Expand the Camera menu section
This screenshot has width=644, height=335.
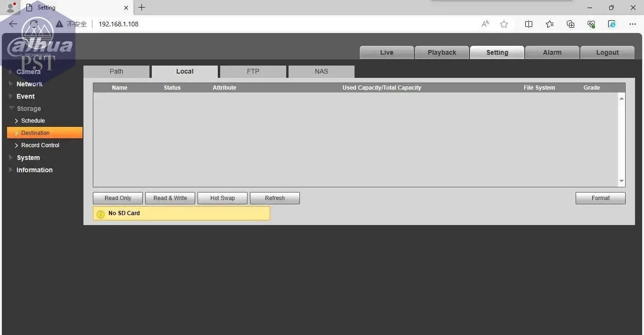(28, 72)
